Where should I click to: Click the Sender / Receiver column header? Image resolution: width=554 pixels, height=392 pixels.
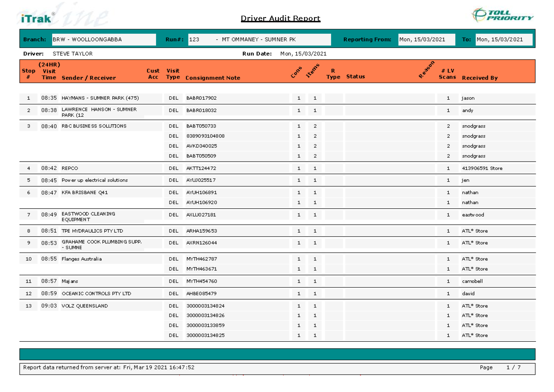[x=89, y=78]
